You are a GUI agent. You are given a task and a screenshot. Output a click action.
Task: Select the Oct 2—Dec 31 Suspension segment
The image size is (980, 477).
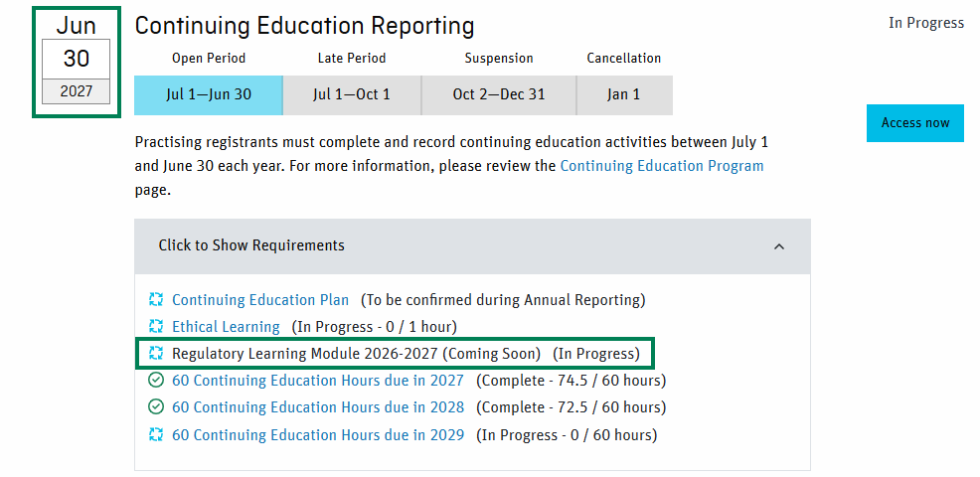(x=499, y=95)
